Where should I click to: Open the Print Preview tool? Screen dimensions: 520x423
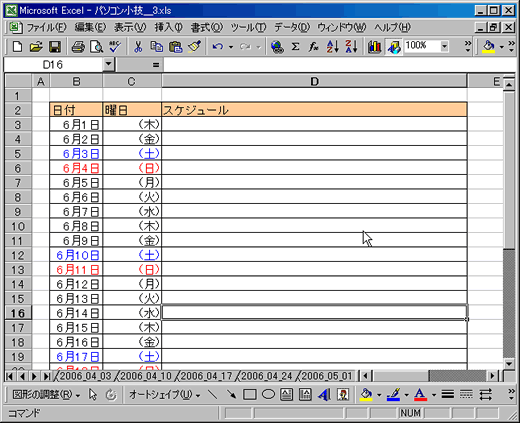tap(96, 47)
